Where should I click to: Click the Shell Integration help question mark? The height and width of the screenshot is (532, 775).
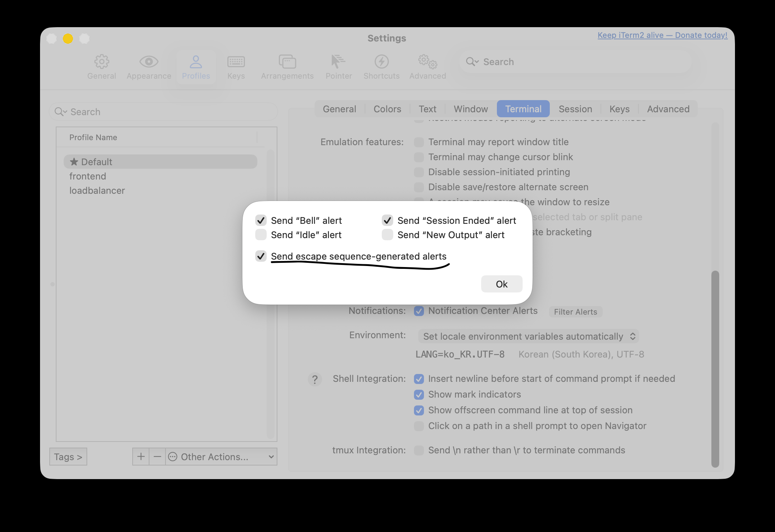[x=315, y=379]
